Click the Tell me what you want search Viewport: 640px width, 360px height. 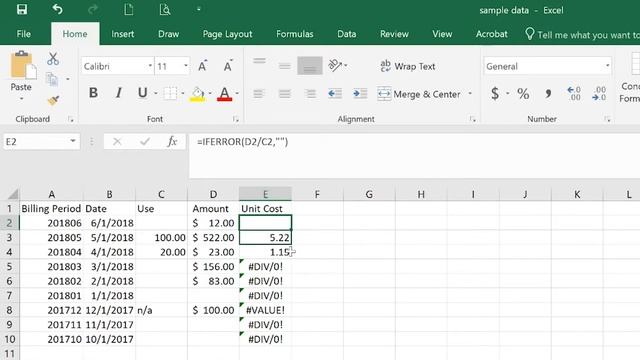582,35
